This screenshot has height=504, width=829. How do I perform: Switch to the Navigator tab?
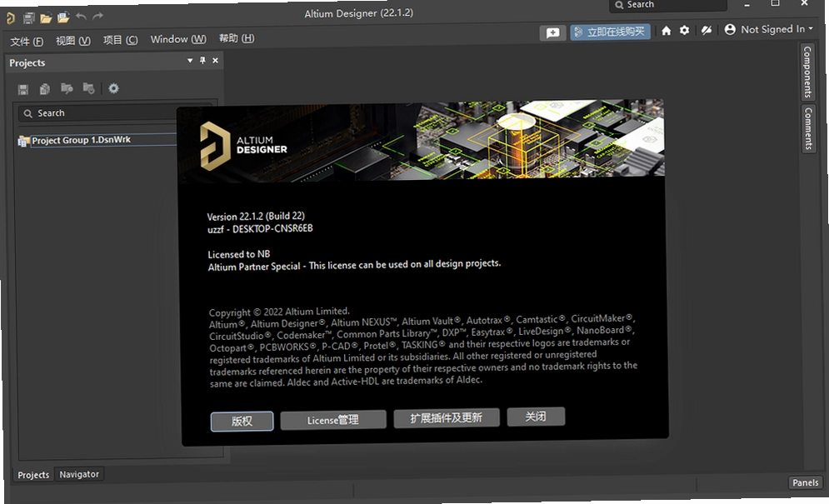(x=79, y=474)
